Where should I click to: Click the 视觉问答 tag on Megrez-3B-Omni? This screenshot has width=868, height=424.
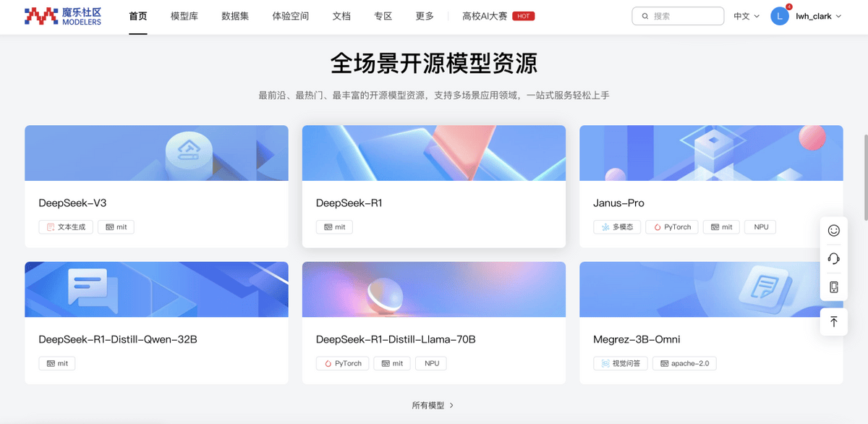coord(621,363)
